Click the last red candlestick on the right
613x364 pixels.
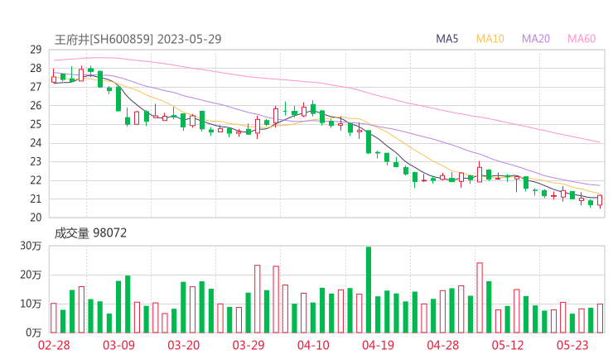[x=600, y=200]
